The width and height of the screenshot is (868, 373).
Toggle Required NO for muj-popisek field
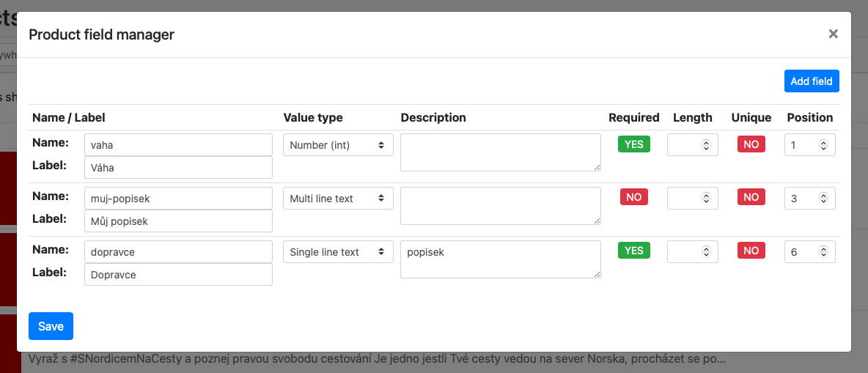pyautogui.click(x=634, y=197)
